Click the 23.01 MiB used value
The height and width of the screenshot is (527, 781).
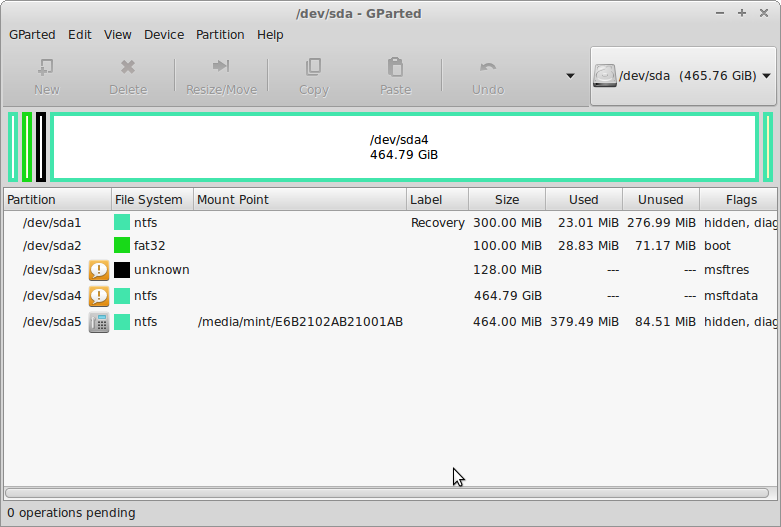click(588, 223)
